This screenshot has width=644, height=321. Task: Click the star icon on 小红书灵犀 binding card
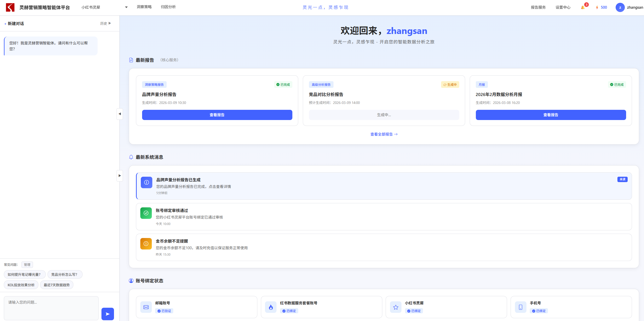pyautogui.click(x=396, y=307)
